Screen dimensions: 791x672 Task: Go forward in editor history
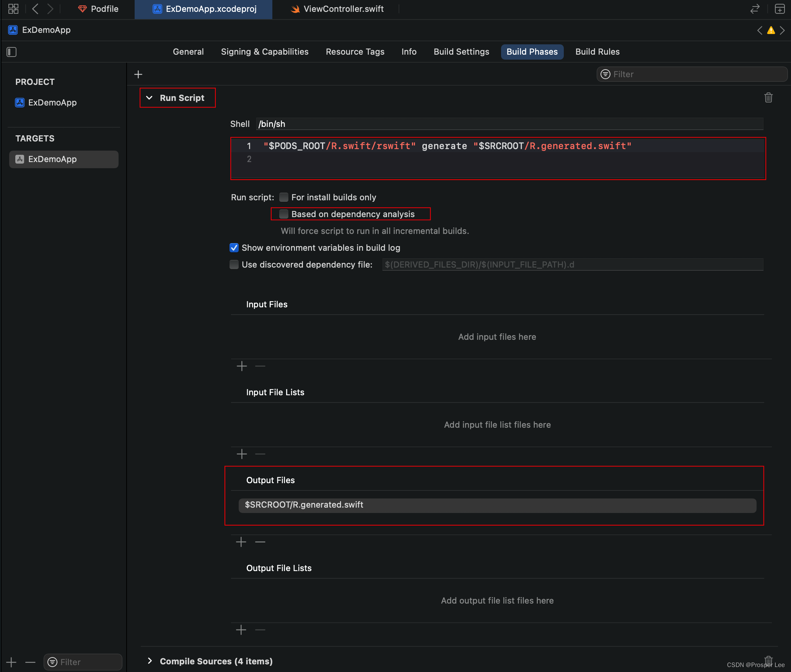point(50,9)
